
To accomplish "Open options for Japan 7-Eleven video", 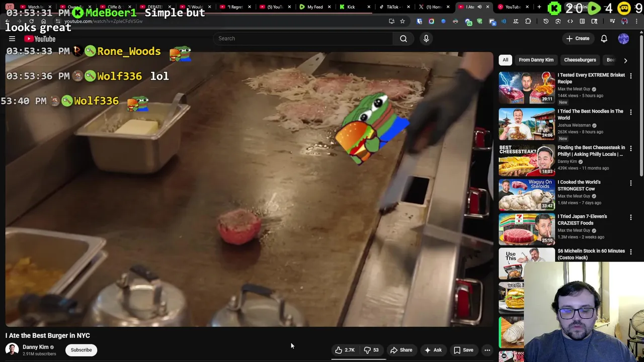I will [631, 217].
